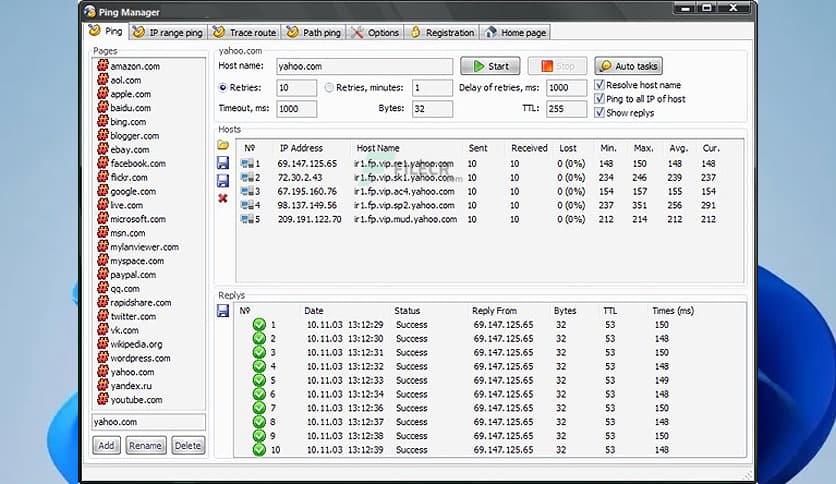
Task: Click Timeout ms field
Action: pyautogui.click(x=296, y=109)
